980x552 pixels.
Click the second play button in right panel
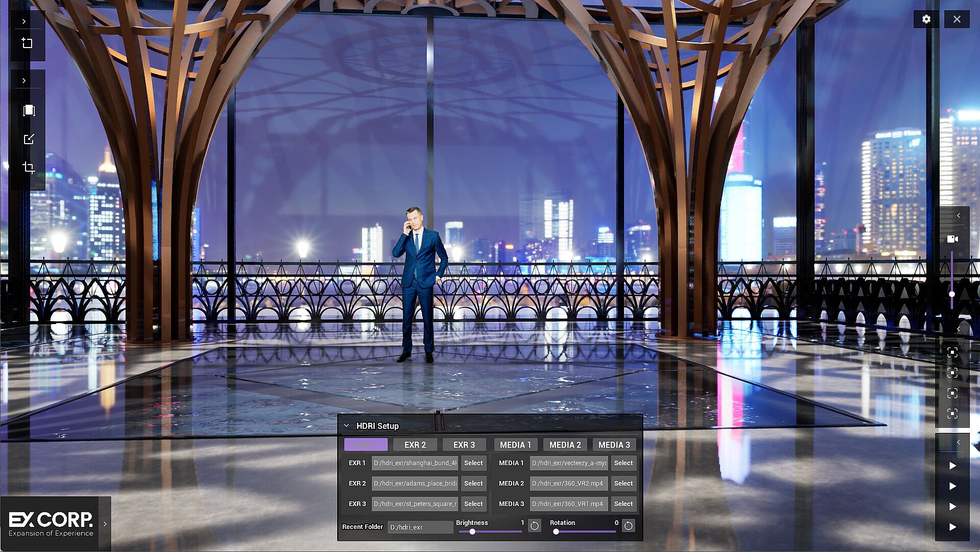click(952, 486)
